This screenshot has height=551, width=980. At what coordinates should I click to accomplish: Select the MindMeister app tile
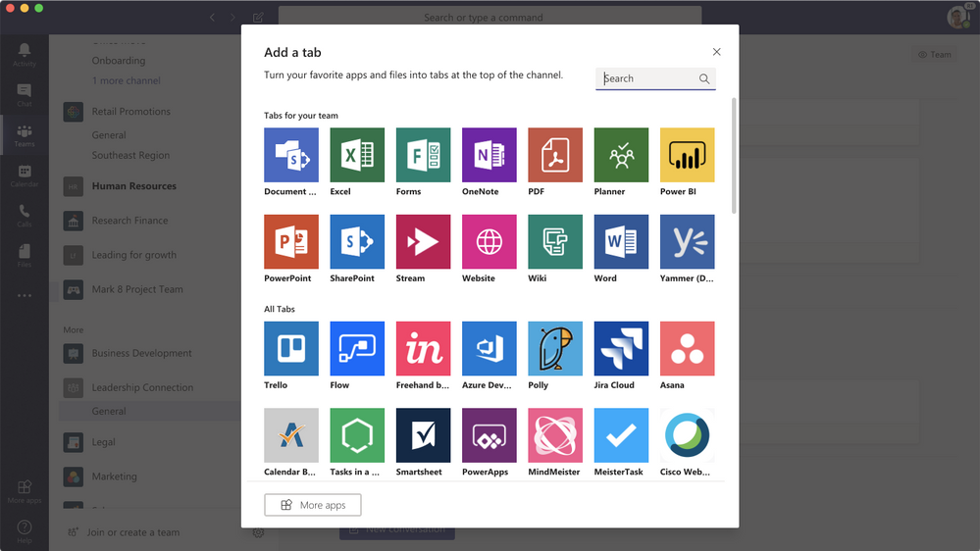[555, 435]
